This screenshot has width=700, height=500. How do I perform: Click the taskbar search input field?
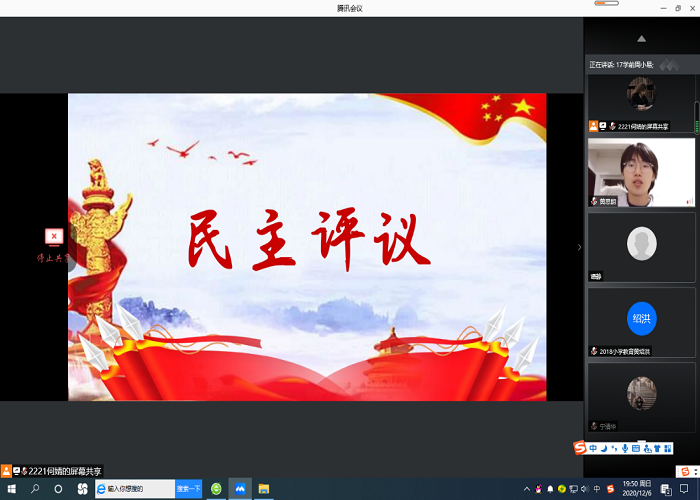tap(138, 489)
